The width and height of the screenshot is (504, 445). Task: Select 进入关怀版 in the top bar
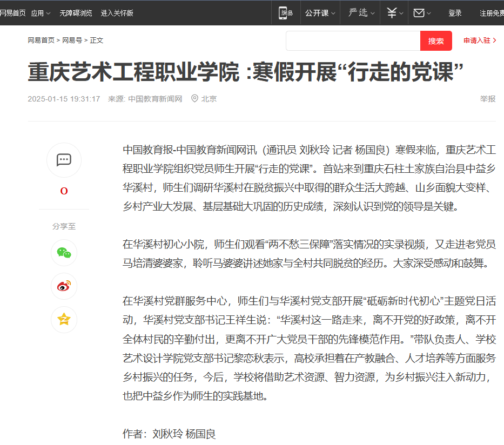[x=117, y=13]
